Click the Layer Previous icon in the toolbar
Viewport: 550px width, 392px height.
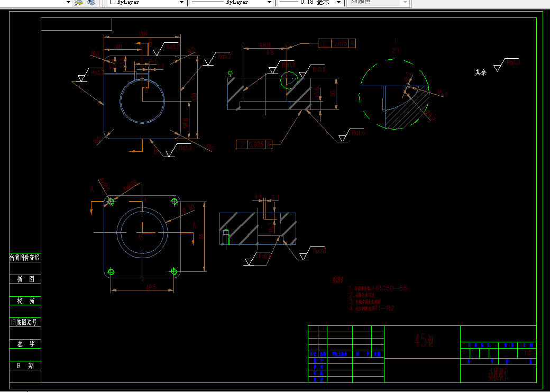click(79, 3)
